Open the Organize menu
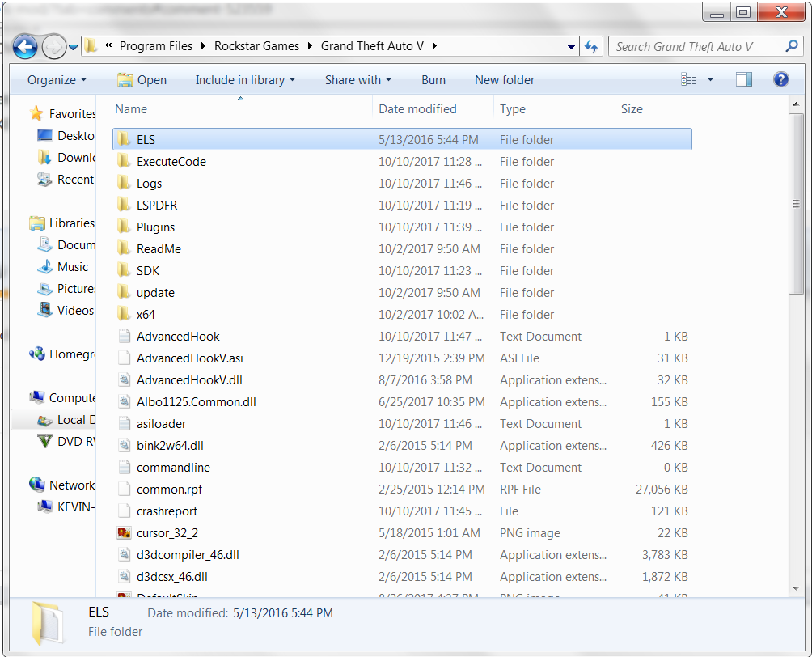This screenshot has height=657, width=812. click(x=57, y=80)
